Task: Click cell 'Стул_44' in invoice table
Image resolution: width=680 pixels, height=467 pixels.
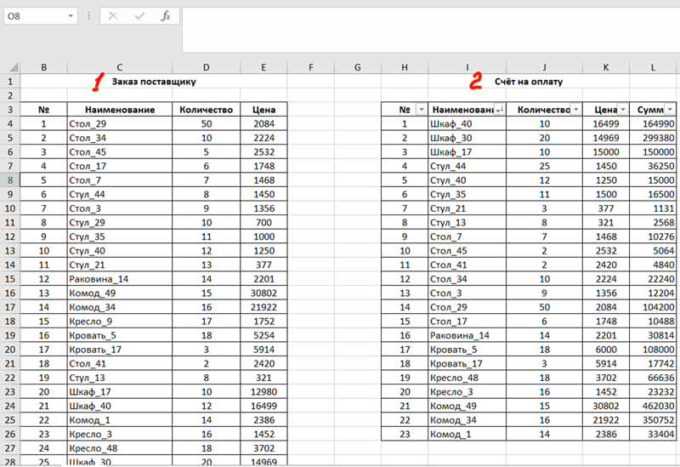Action: click(x=467, y=166)
